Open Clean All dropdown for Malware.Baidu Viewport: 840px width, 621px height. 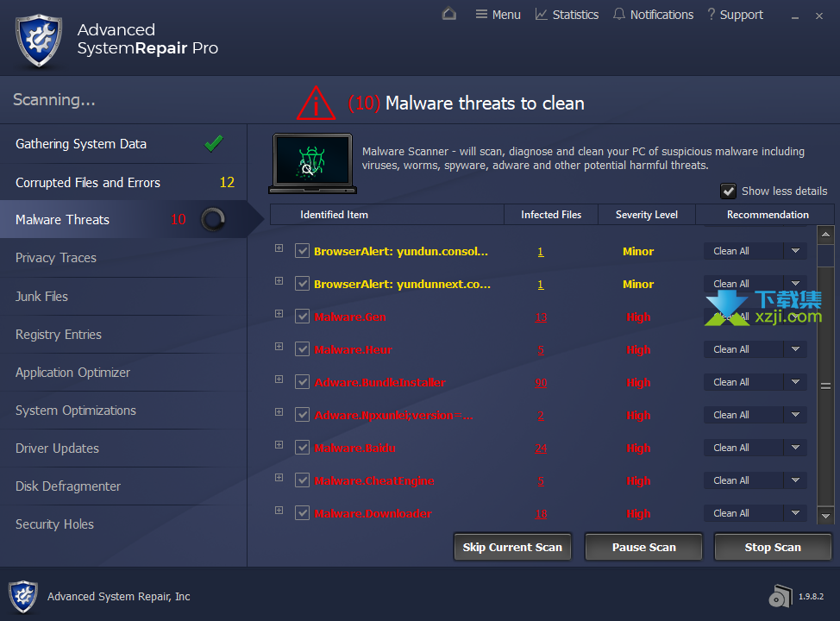pyautogui.click(x=795, y=448)
